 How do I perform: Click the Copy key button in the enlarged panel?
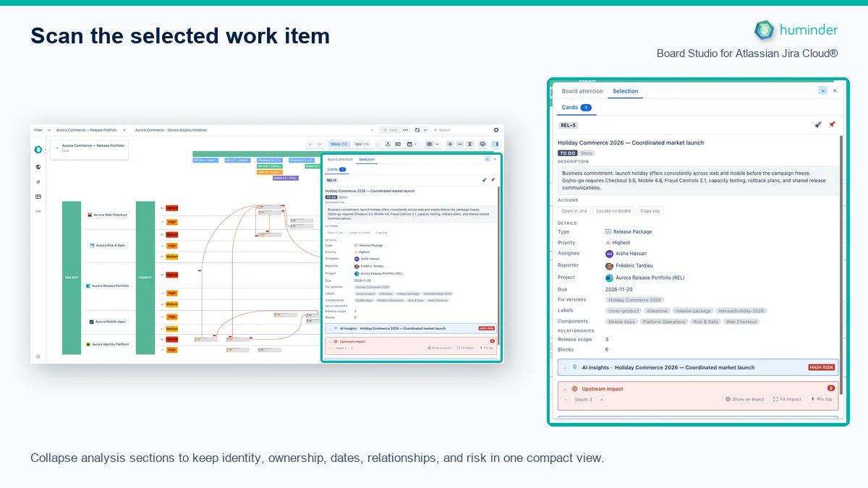pos(650,211)
